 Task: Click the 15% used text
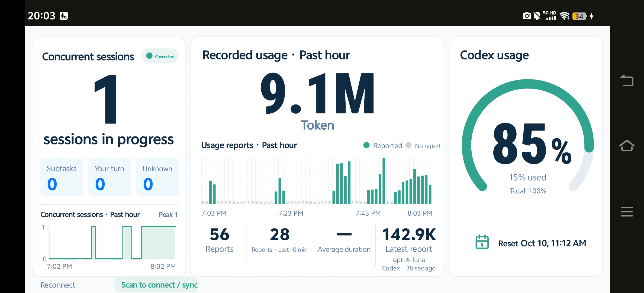528,177
